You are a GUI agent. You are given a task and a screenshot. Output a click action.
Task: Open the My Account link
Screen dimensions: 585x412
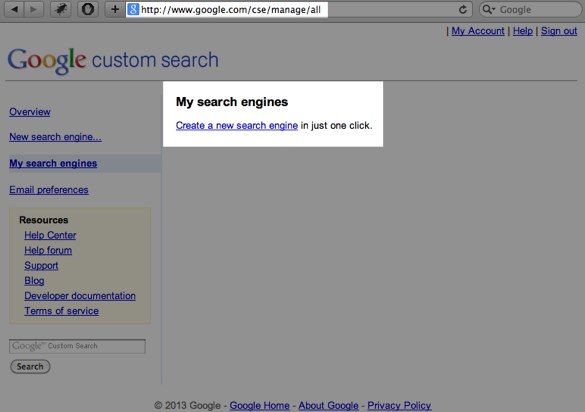[x=478, y=31]
